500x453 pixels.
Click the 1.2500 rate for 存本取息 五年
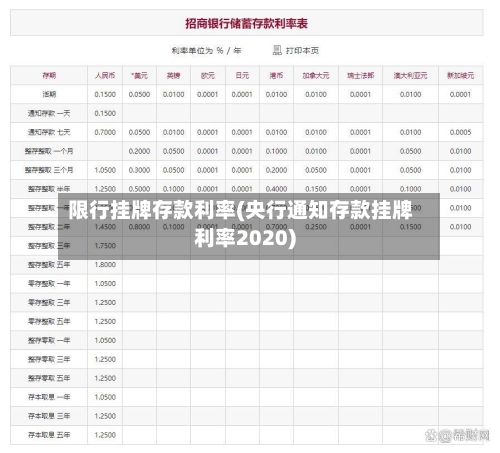tap(105, 435)
